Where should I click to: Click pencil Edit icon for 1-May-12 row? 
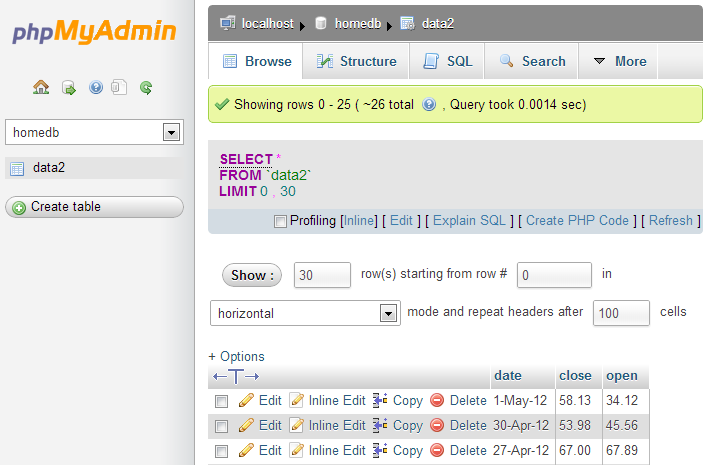(x=246, y=400)
